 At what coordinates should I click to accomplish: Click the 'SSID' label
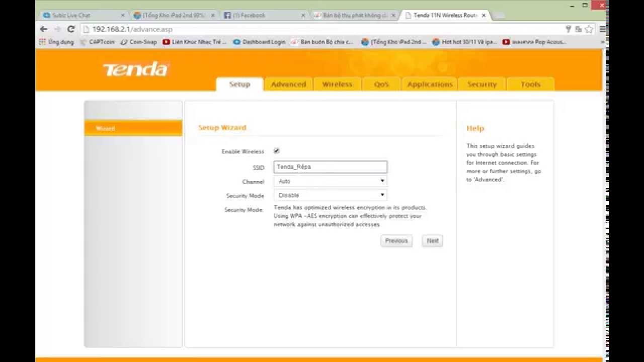[x=259, y=167]
